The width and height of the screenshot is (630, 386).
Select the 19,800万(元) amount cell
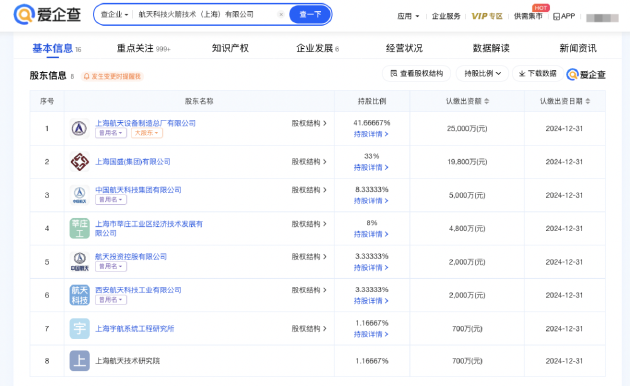[467, 162]
